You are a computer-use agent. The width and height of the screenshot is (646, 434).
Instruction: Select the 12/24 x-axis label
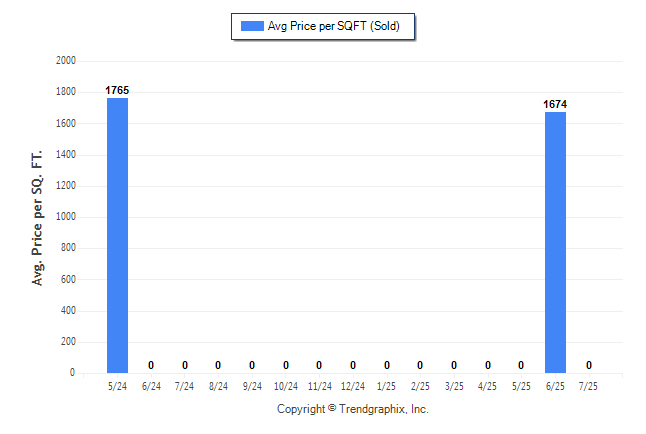coord(353,386)
